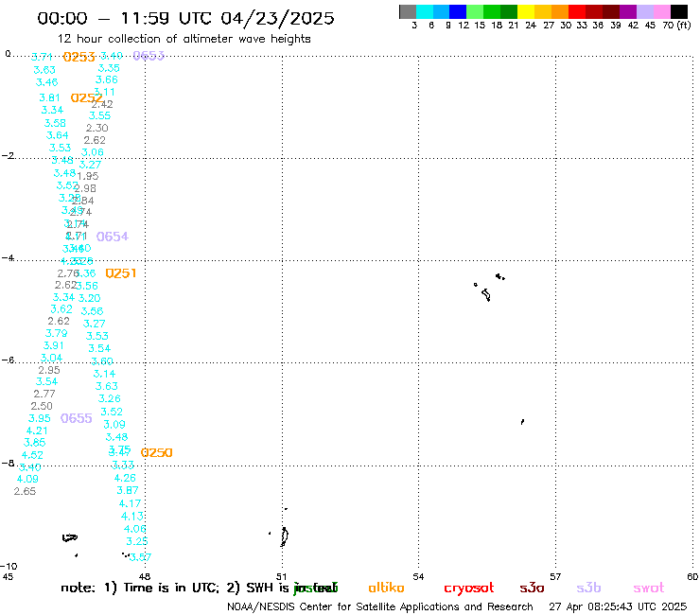Select the lavender 0654 time label

pyautogui.click(x=113, y=237)
